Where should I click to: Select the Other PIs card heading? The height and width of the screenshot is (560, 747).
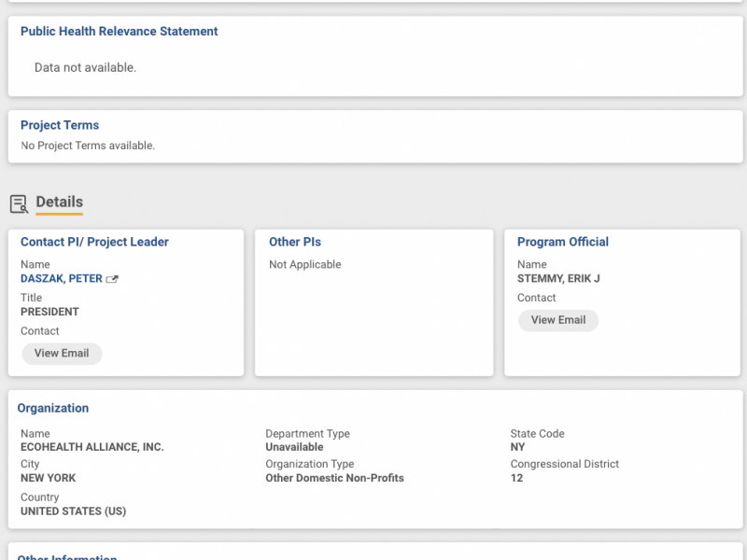(295, 242)
